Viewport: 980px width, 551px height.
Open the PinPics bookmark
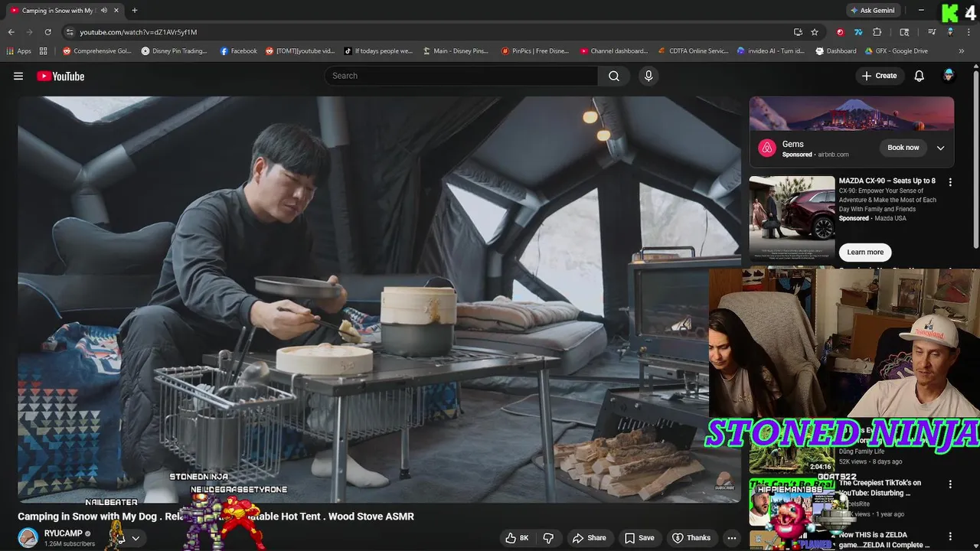tap(535, 51)
